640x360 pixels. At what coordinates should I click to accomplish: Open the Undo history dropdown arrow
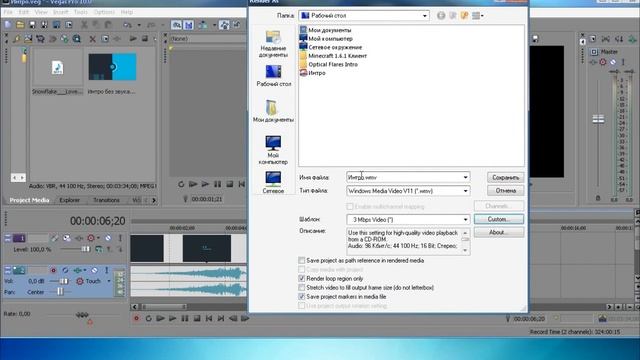pyautogui.click(x=139, y=25)
